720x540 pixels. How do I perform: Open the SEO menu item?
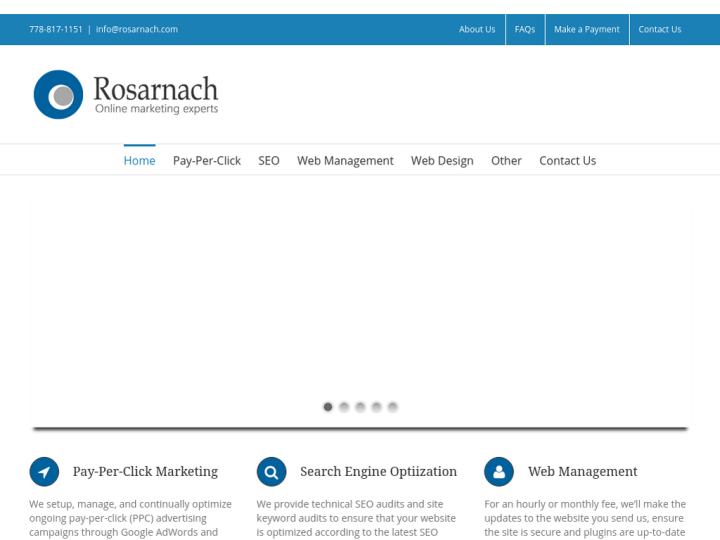click(269, 160)
